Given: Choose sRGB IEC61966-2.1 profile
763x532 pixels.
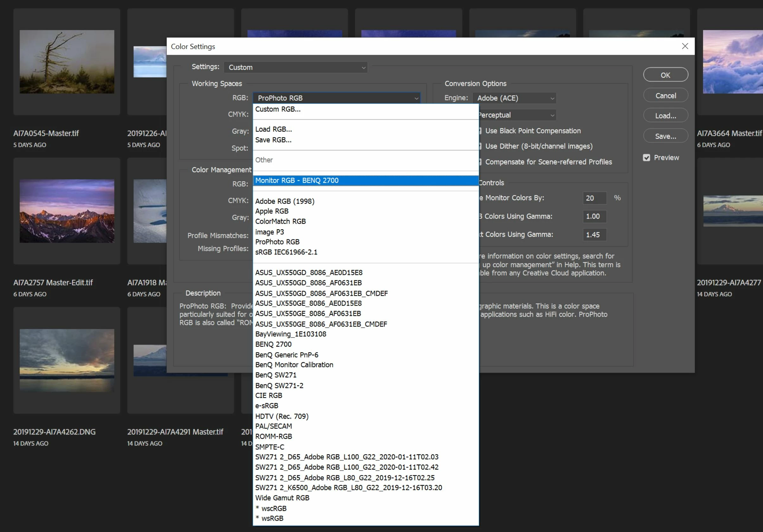Looking at the screenshot, I should (286, 252).
